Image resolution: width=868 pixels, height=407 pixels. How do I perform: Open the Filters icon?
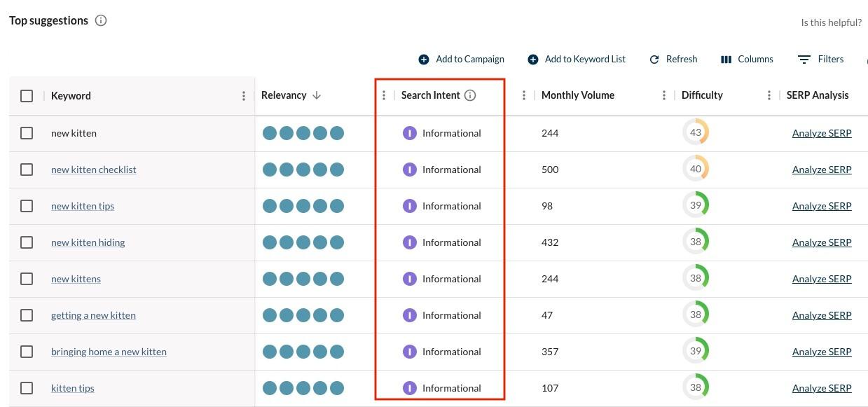804,59
